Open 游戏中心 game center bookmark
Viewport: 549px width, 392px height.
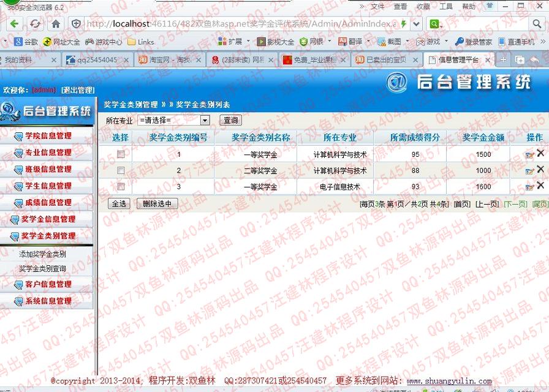pos(104,42)
